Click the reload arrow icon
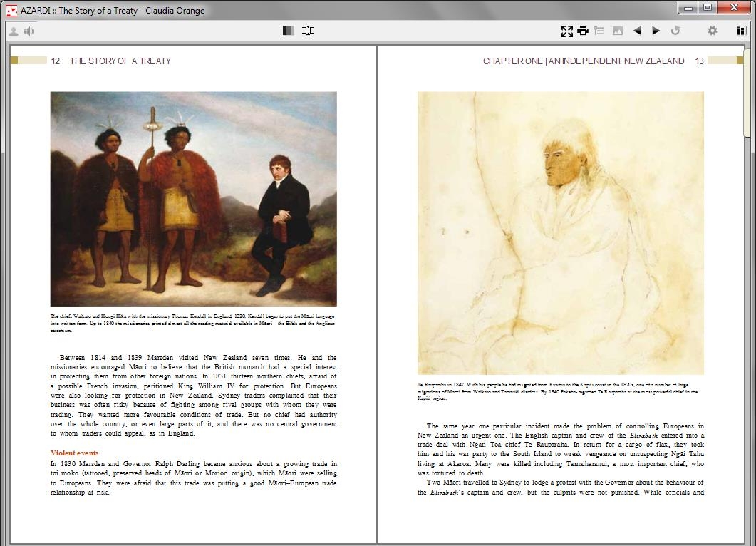Screen dimensions: 756x546 [675, 31]
